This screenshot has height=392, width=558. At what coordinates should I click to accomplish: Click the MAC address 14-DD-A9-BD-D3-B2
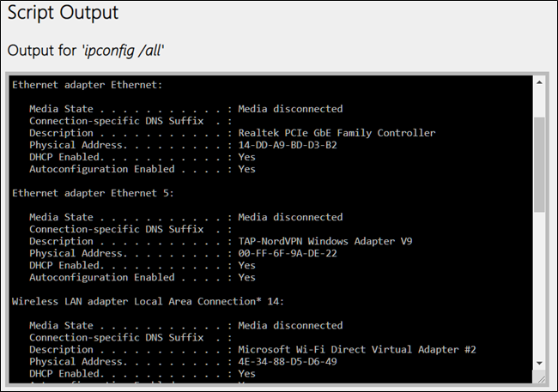pos(288,145)
